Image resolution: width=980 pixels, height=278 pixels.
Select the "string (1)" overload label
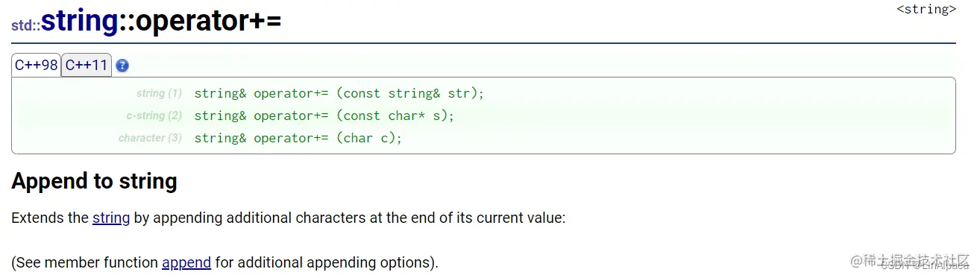(159, 93)
